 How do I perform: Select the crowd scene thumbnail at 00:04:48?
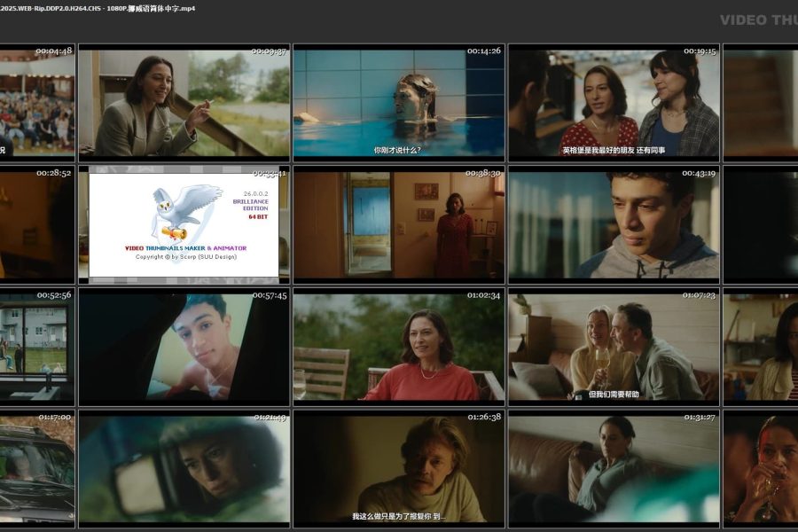coord(36,102)
